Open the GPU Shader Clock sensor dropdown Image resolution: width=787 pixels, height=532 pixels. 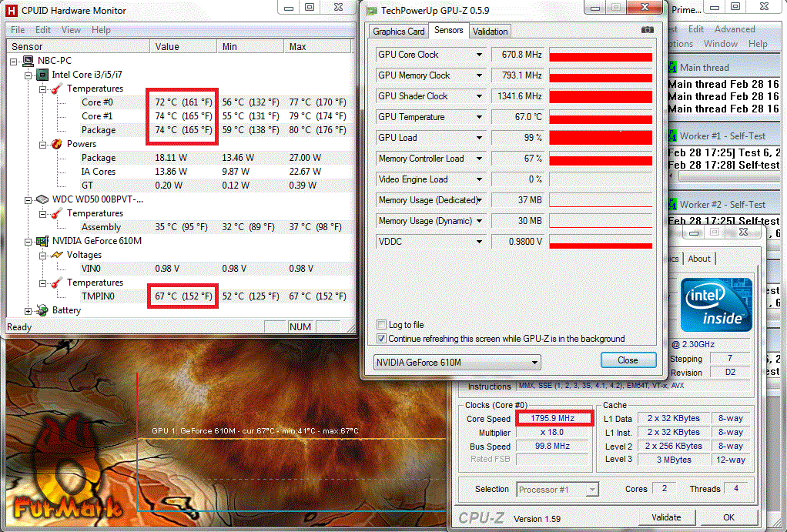[479, 96]
